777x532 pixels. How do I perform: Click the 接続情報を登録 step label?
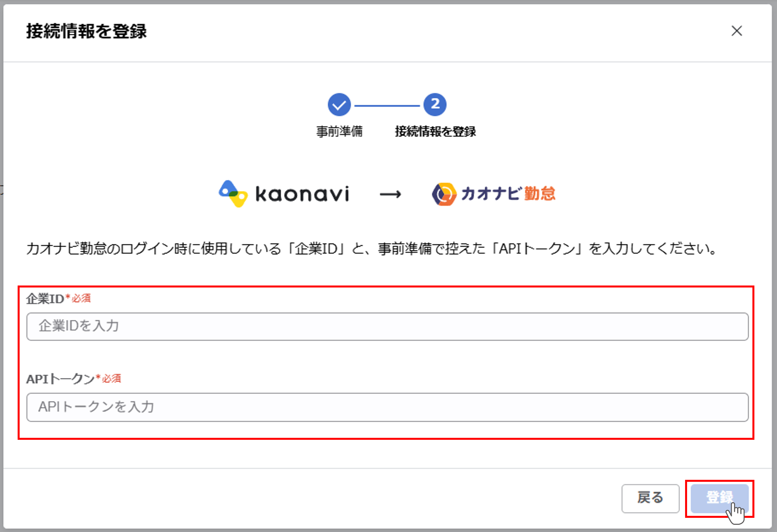coord(435,131)
